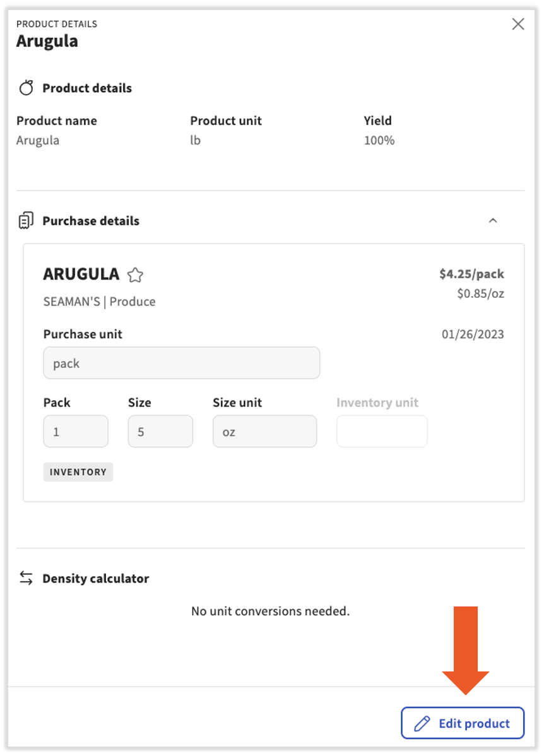
Task: Click the No unit conversions needed message
Action: 270,611
